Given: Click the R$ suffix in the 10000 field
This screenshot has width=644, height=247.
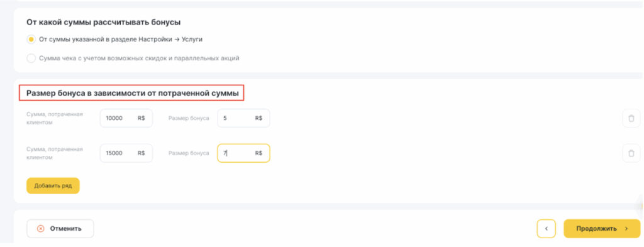Looking at the screenshot, I should point(142,118).
